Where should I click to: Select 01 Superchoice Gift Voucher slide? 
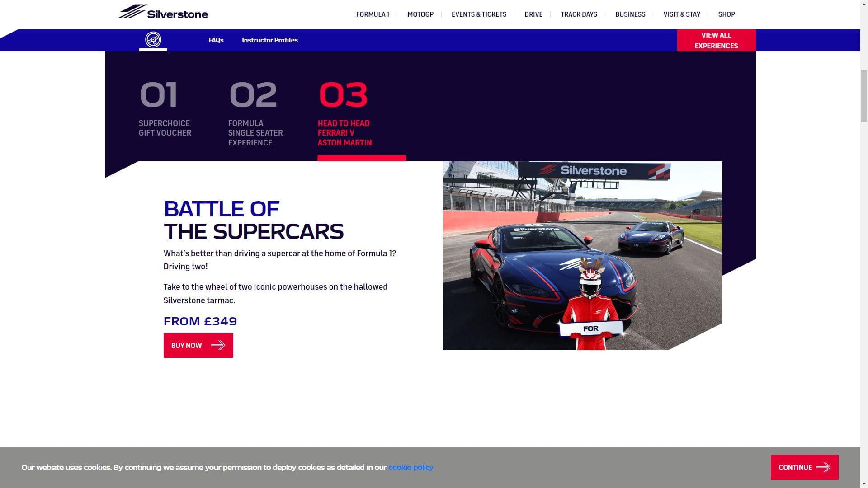[x=165, y=109]
